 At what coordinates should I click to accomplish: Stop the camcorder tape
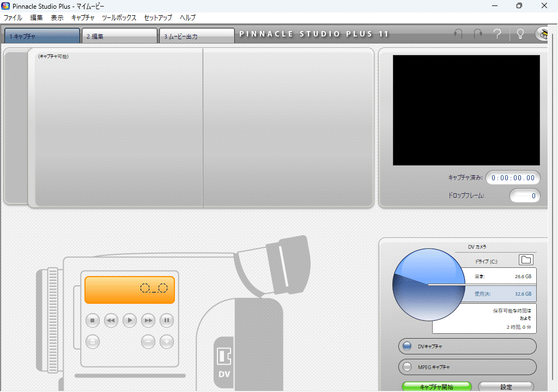point(93,321)
